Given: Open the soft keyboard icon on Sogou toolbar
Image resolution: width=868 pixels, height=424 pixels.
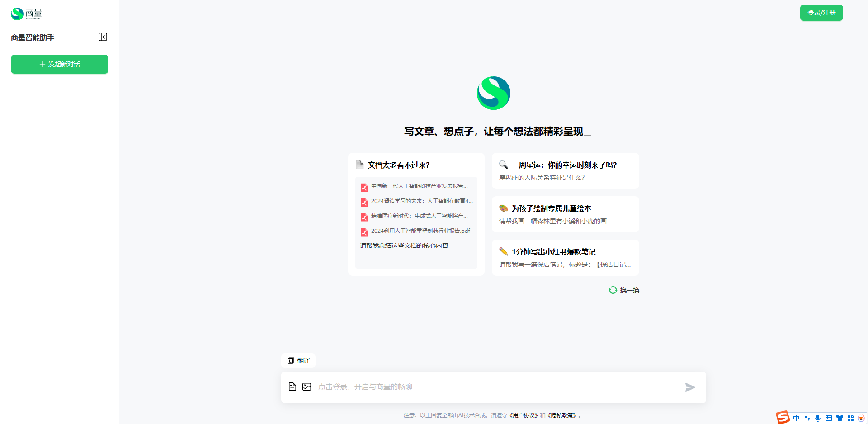Looking at the screenshot, I should click(829, 418).
